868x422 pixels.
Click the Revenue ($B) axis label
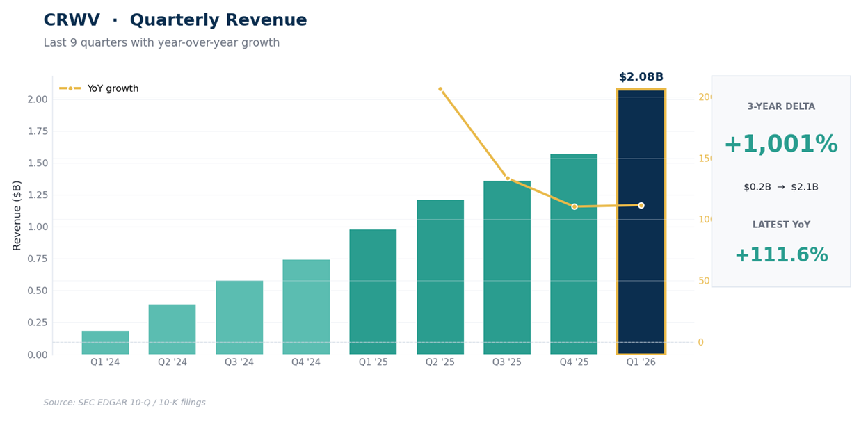[17, 216]
